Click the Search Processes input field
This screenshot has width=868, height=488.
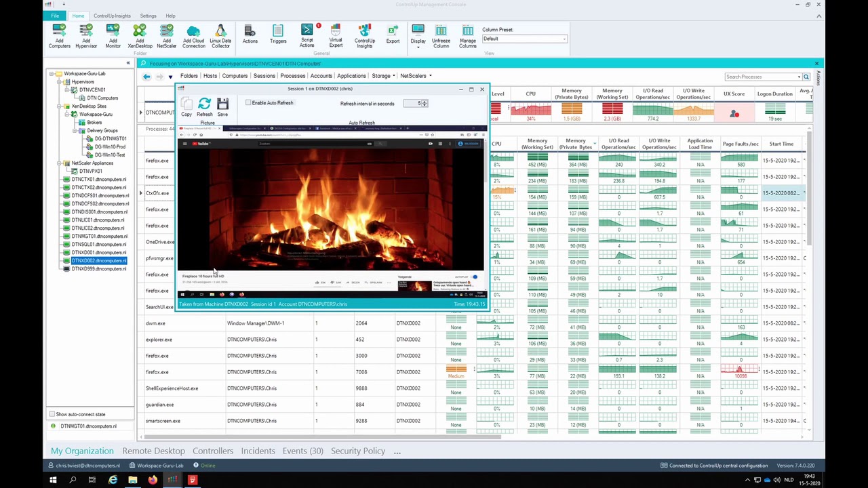(763, 77)
